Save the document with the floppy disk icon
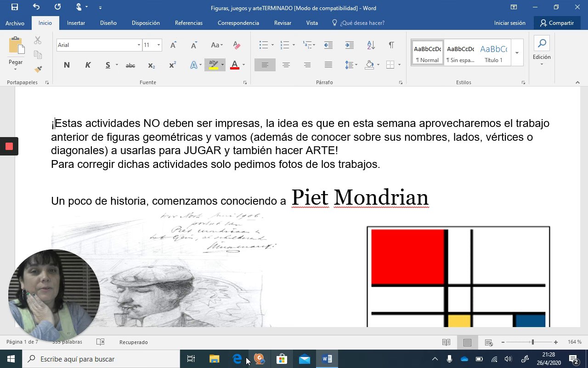Image resolution: width=588 pixels, height=368 pixels. pyautogui.click(x=14, y=7)
